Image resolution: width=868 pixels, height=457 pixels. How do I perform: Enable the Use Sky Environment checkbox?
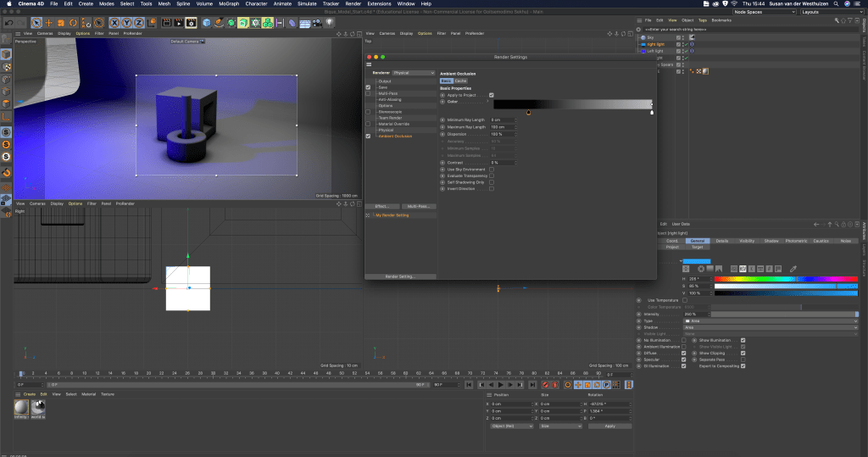[x=492, y=169]
